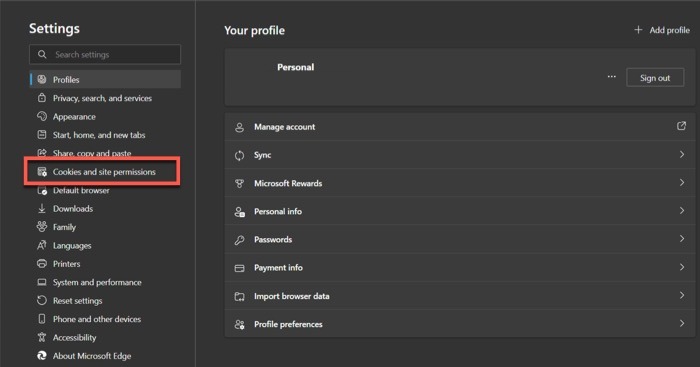The image size is (700, 367).
Task: Click the magnifier icon in search box
Action: [42, 54]
